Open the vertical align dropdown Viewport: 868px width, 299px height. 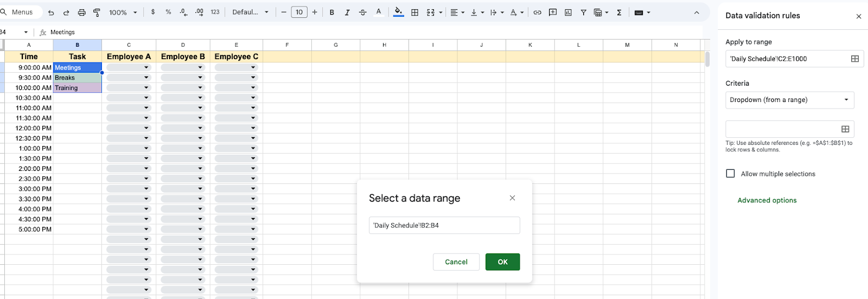point(477,12)
